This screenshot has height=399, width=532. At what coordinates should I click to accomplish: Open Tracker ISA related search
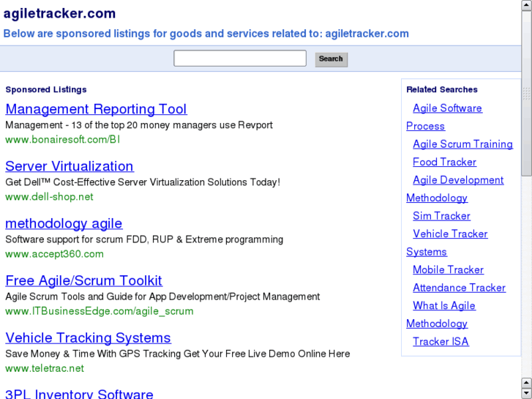(441, 342)
